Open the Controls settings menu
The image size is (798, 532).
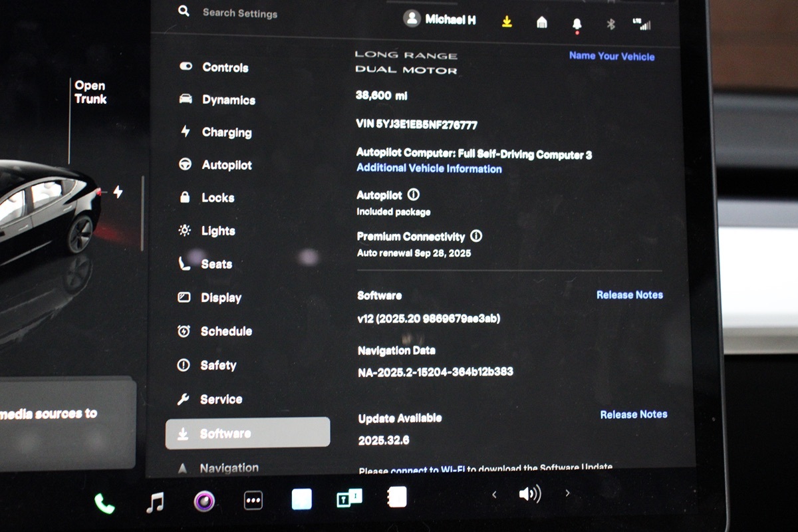[x=225, y=67]
